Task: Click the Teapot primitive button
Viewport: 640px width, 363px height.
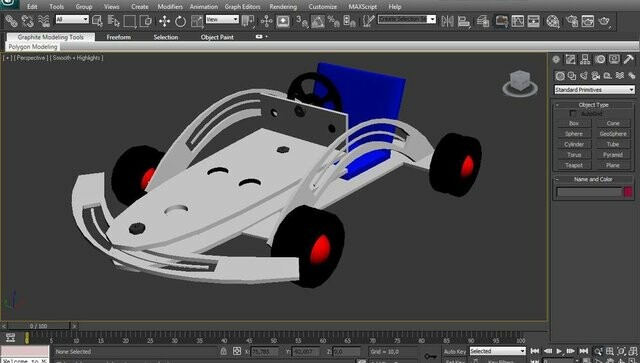Action: point(574,165)
